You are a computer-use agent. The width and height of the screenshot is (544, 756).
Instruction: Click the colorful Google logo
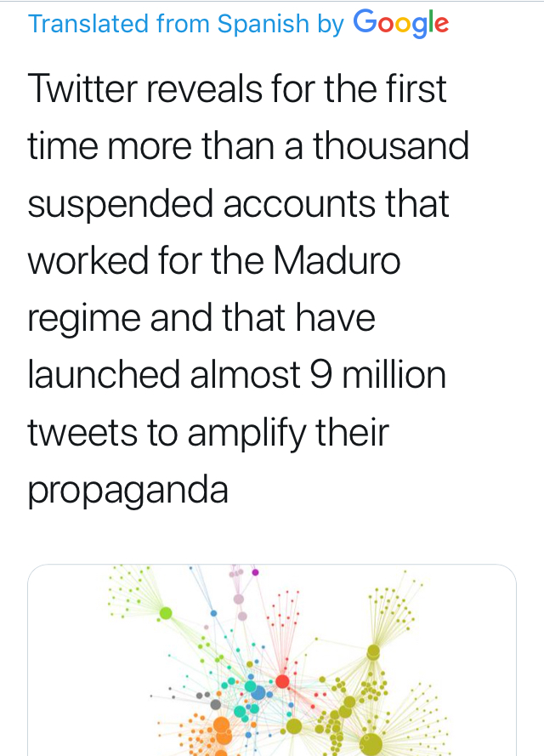click(x=401, y=23)
